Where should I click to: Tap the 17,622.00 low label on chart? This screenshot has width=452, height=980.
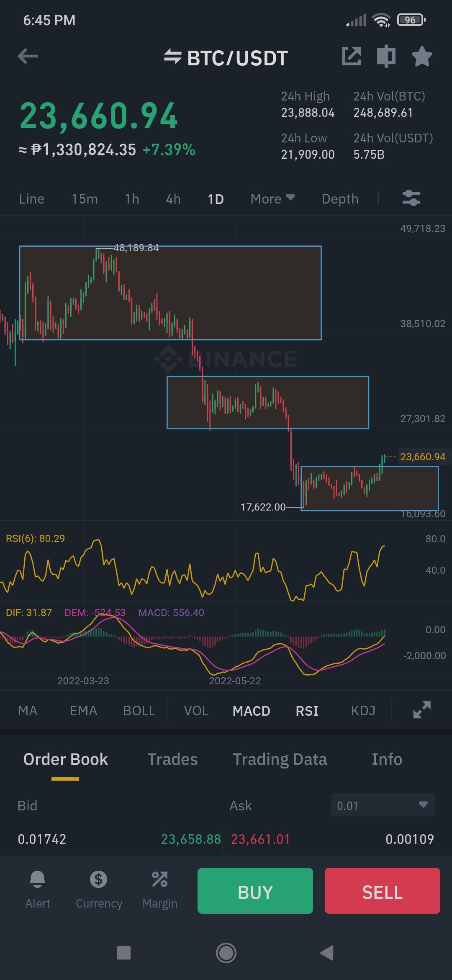pos(263,507)
